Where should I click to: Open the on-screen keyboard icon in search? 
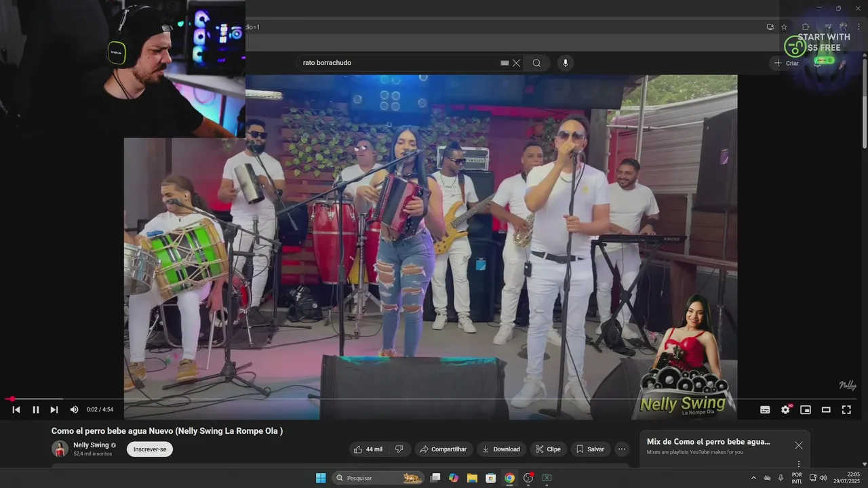click(x=505, y=63)
